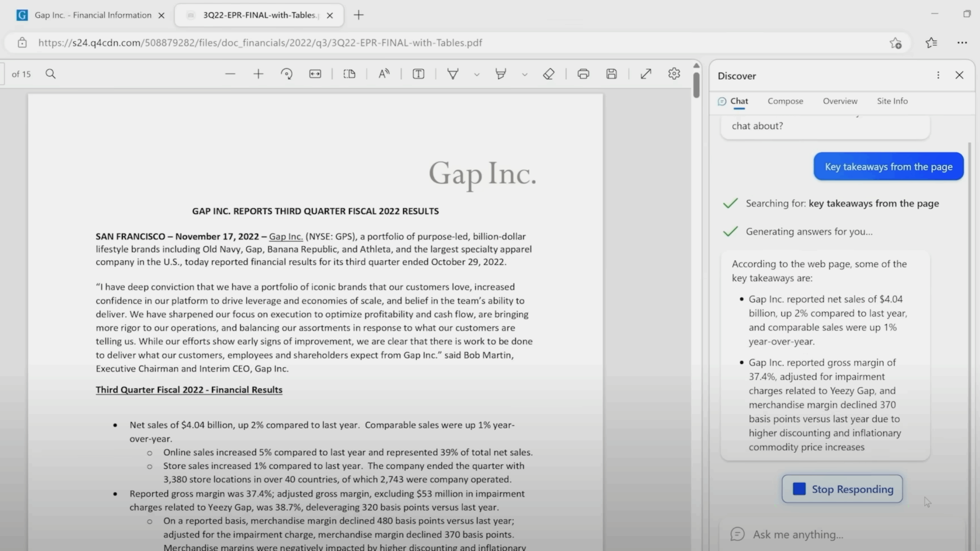Click 'Reported gross margin was 37.4%' bullet

pyautogui.click(x=327, y=500)
